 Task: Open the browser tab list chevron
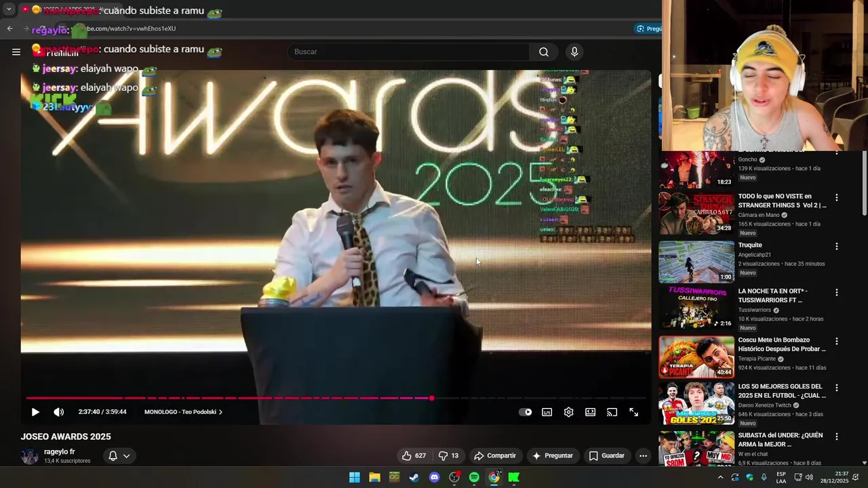pos(9,10)
